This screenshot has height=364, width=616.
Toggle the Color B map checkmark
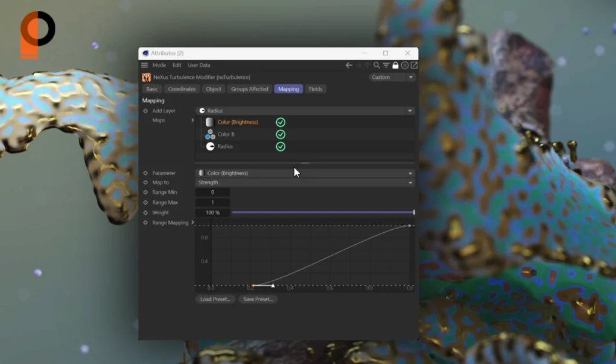click(280, 134)
